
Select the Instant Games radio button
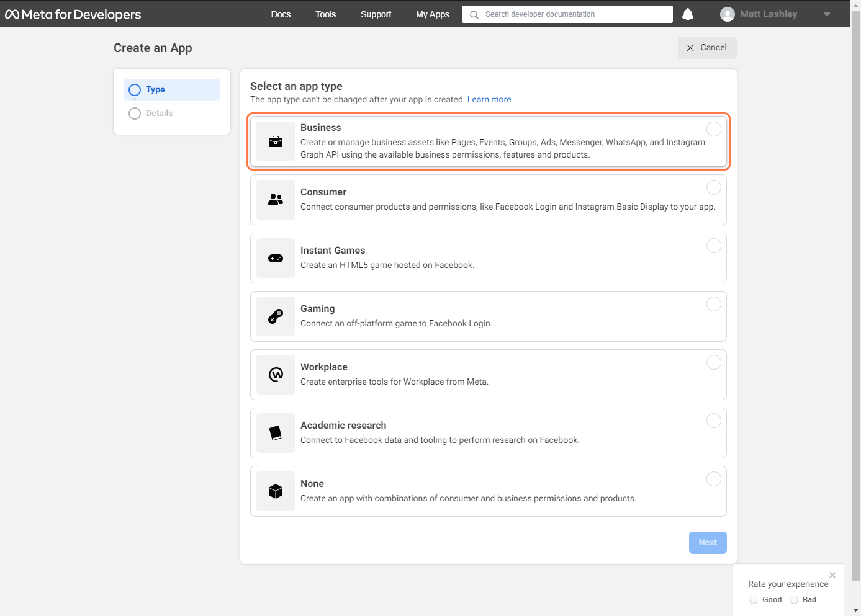(x=714, y=246)
